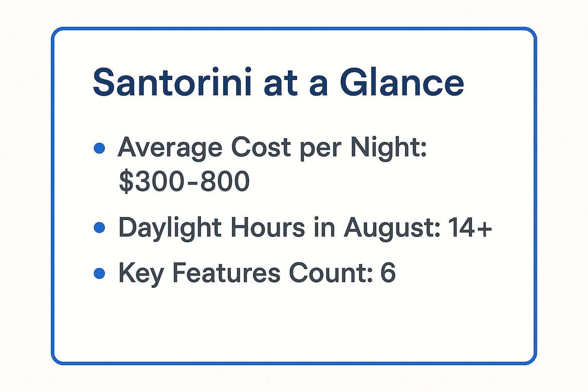
Task: Select the bullet dot beside Key Features
Action: click(99, 273)
